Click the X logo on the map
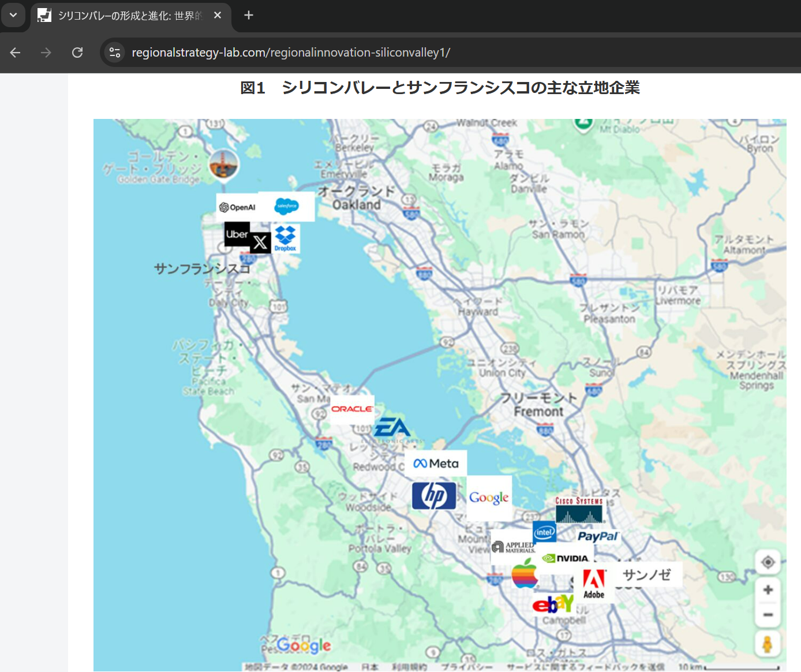 point(260,242)
